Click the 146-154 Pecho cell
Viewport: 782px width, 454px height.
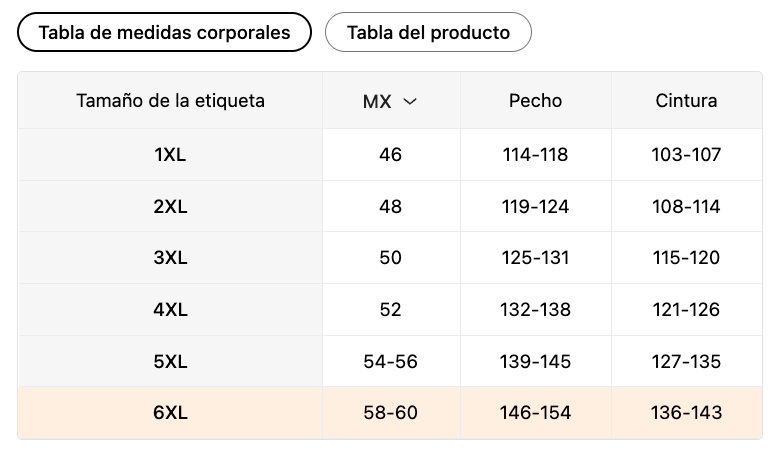coord(535,413)
